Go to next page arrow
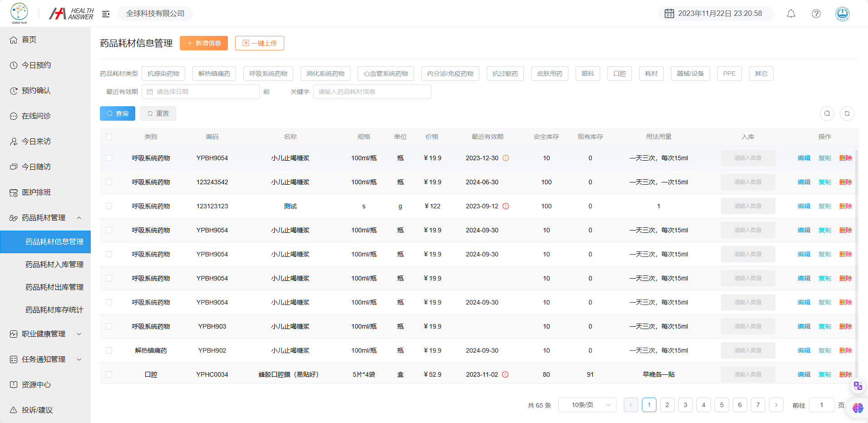The height and width of the screenshot is (423, 868). coord(776,405)
